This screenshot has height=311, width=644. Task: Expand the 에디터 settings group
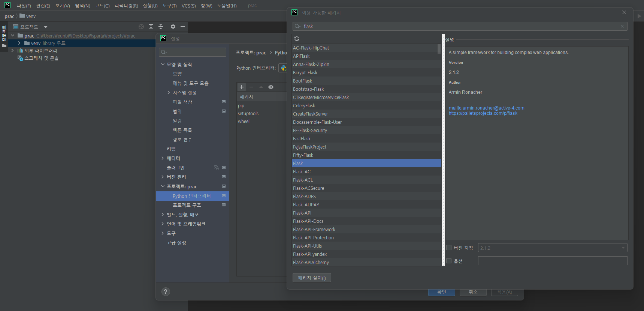click(163, 158)
